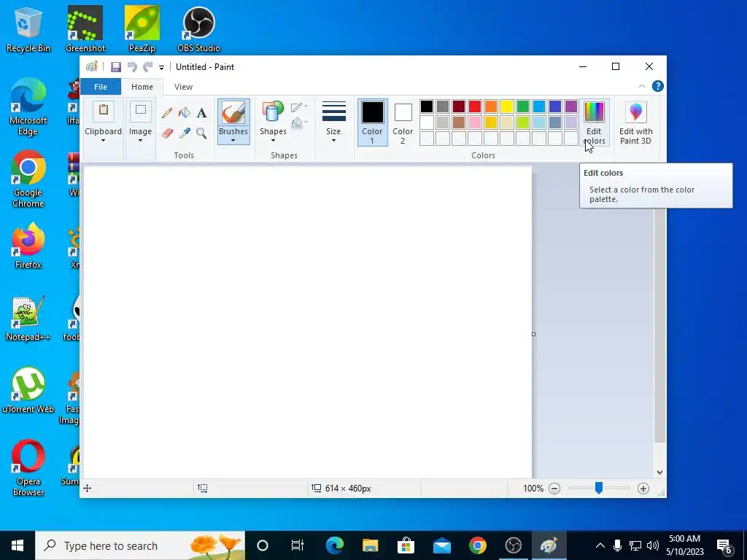The image size is (747, 560).
Task: Collapse the ribbon with the chevron
Action: [x=642, y=86]
